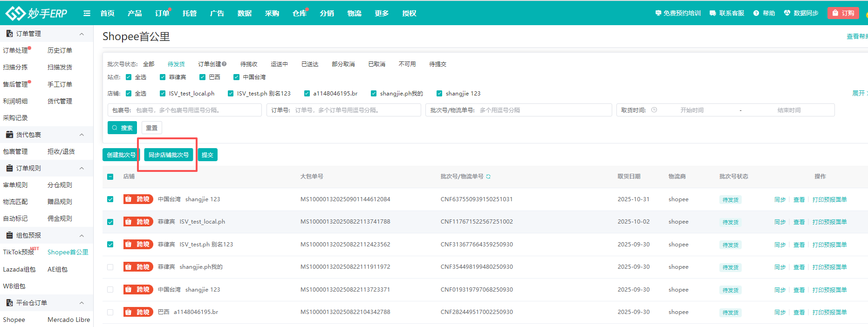Click the 同步店铺批次号 button
This screenshot has width=868, height=327.
169,155
